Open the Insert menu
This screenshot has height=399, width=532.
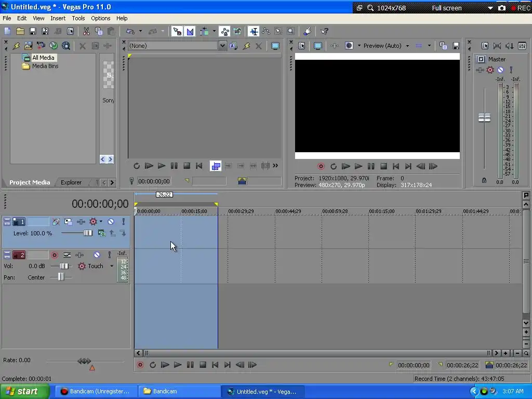tap(58, 18)
